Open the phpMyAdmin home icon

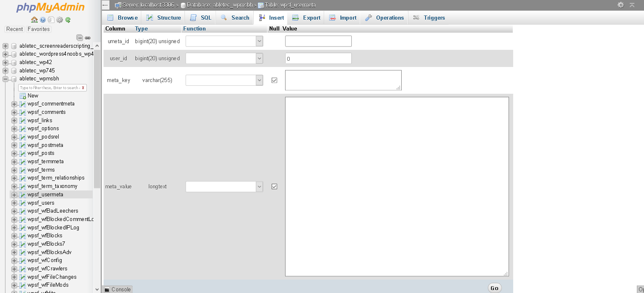point(34,20)
